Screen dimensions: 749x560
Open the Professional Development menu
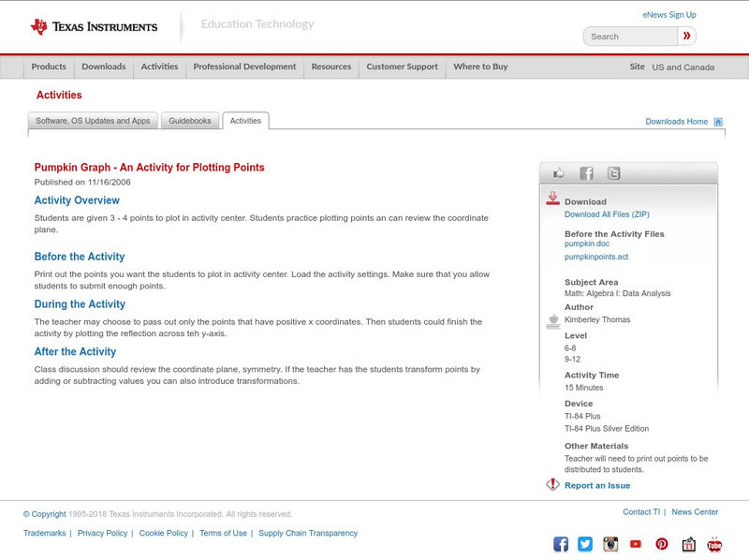pyautogui.click(x=244, y=66)
